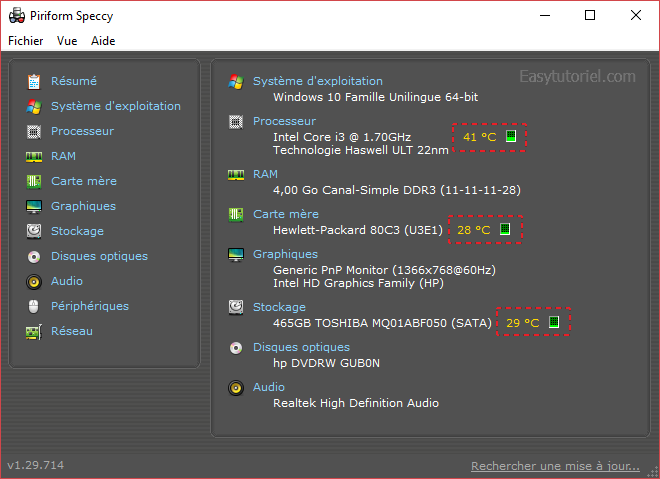Image resolution: width=660 pixels, height=479 pixels.
Task: Open the Aide menu
Action: [x=103, y=41]
